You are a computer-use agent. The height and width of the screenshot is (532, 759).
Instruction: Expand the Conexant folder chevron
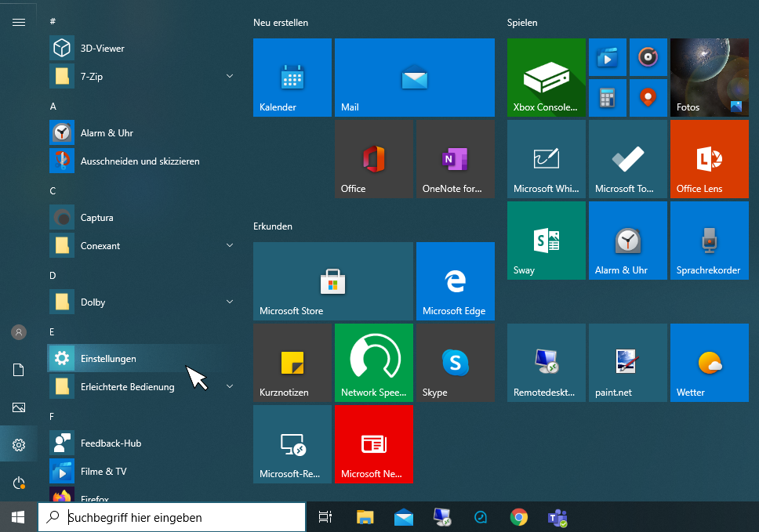pos(230,245)
